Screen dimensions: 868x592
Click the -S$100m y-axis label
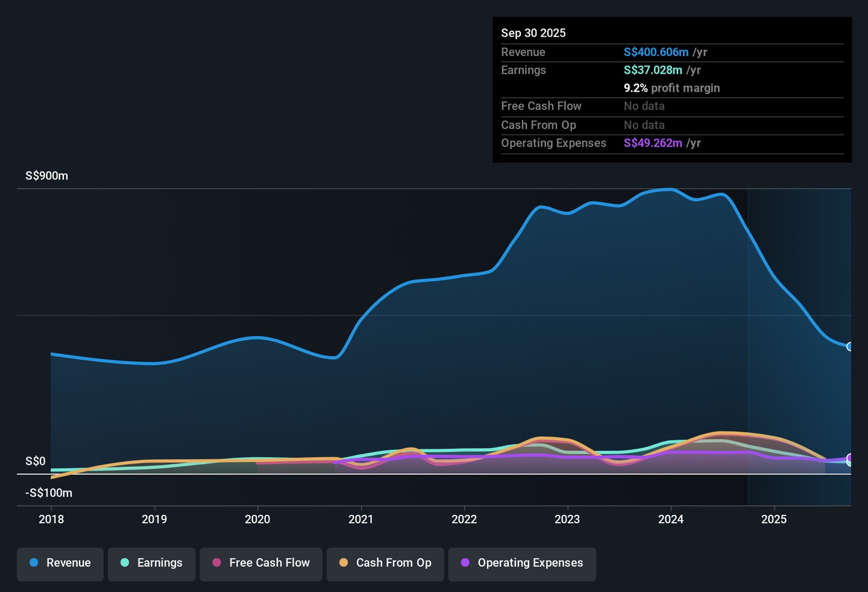49,493
